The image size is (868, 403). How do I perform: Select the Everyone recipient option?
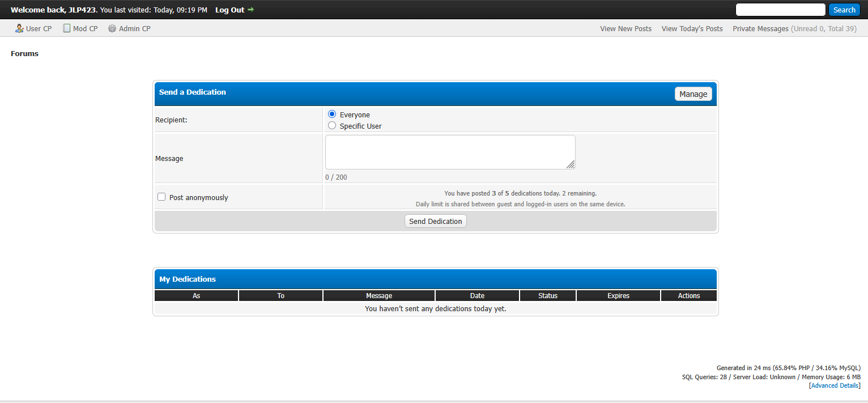[x=332, y=114]
